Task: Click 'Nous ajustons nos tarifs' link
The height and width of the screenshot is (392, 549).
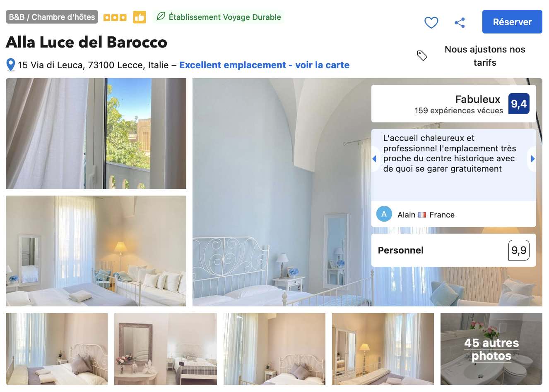Action: [x=485, y=56]
